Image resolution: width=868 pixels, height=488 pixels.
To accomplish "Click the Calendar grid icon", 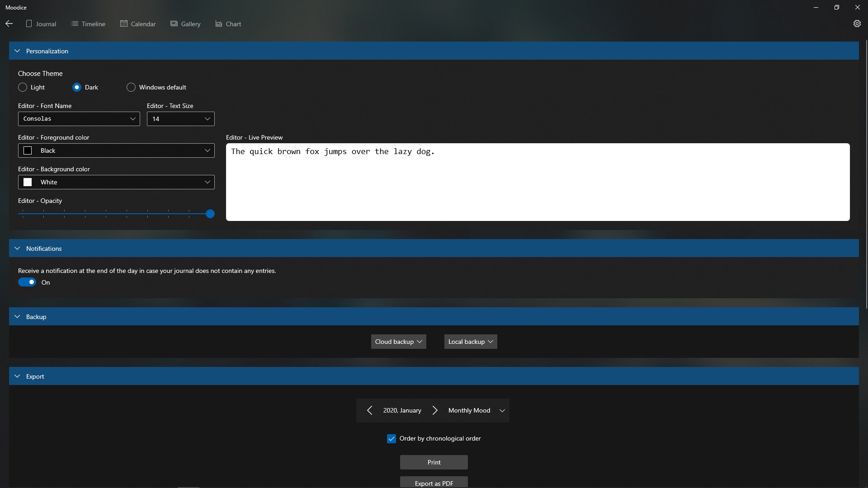I will [124, 23].
